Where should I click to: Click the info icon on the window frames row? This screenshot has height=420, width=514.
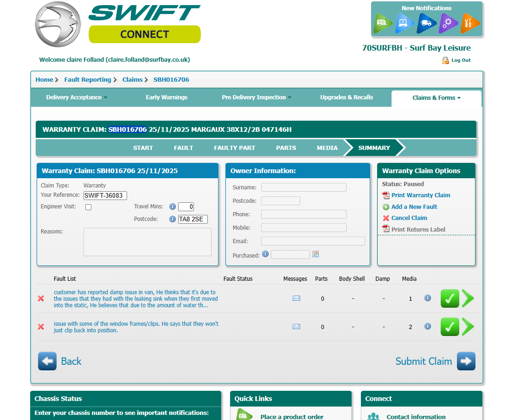point(427,326)
